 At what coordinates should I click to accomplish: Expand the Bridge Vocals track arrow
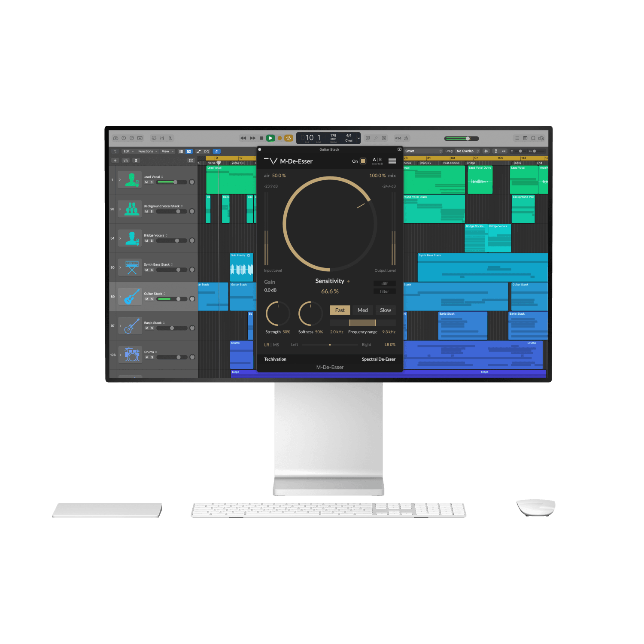[120, 238]
